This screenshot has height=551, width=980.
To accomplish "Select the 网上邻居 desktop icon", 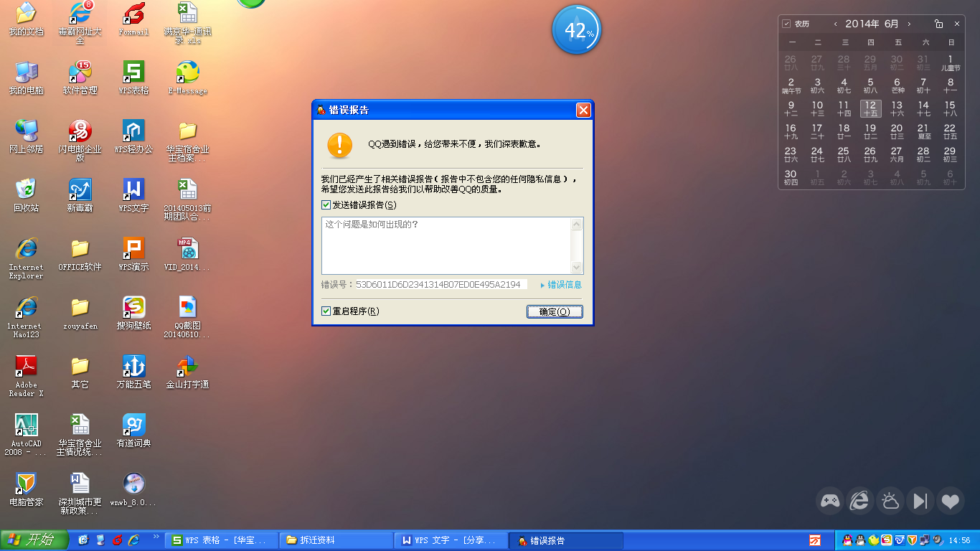I will click(26, 137).
